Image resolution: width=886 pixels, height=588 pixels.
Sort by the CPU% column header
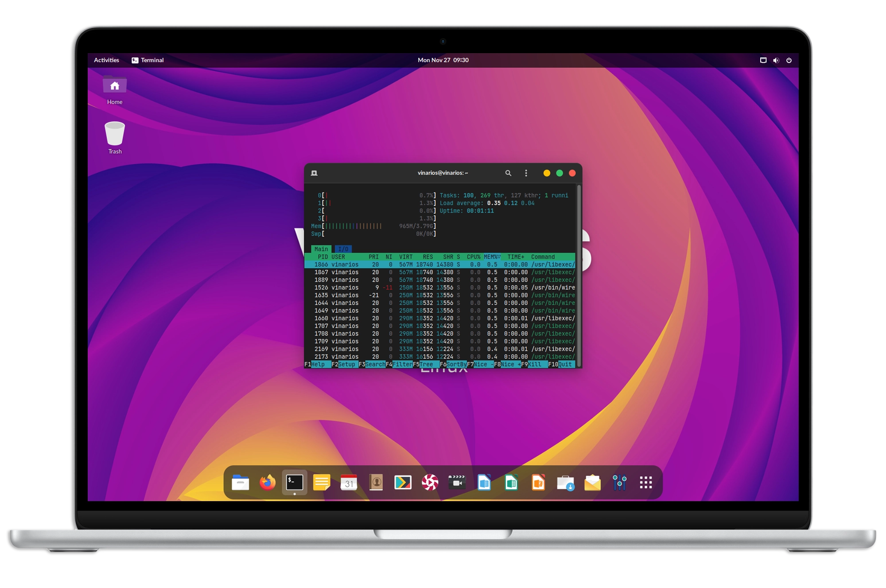click(474, 257)
